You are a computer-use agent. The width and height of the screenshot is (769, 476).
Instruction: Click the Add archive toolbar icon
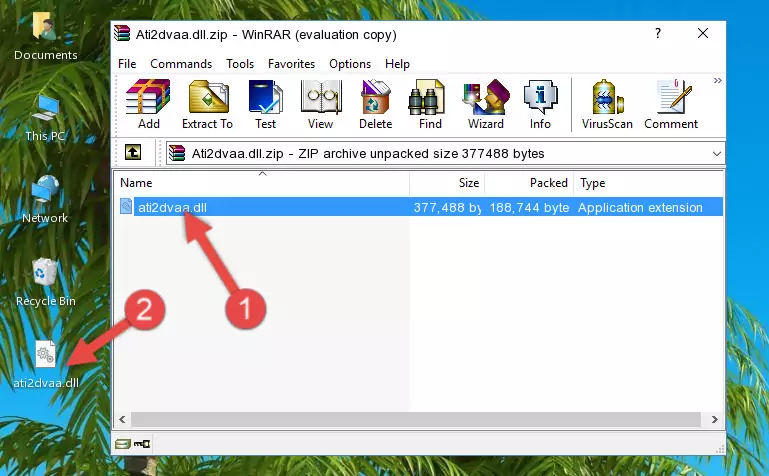148,104
